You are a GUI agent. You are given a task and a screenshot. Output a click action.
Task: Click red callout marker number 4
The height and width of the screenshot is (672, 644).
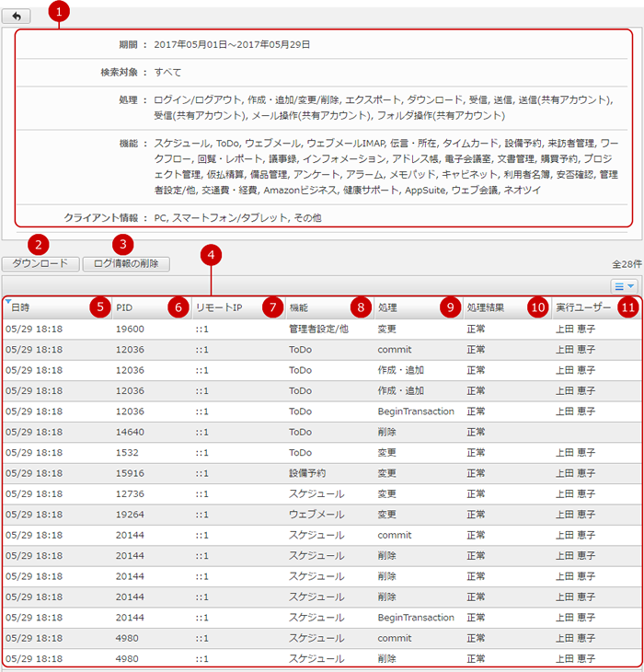(213, 253)
